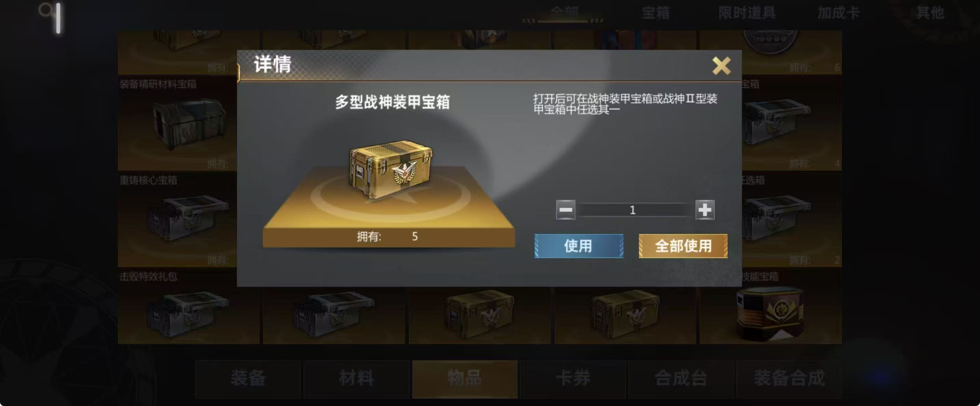Select the 加成卡 tab
Image resolution: width=980 pixels, height=406 pixels.
tap(839, 13)
